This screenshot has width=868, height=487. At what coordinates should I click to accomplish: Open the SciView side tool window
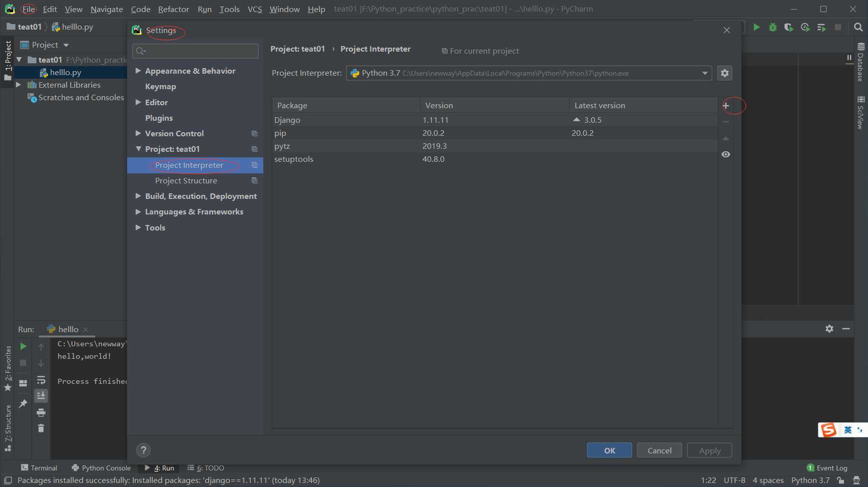(x=860, y=113)
